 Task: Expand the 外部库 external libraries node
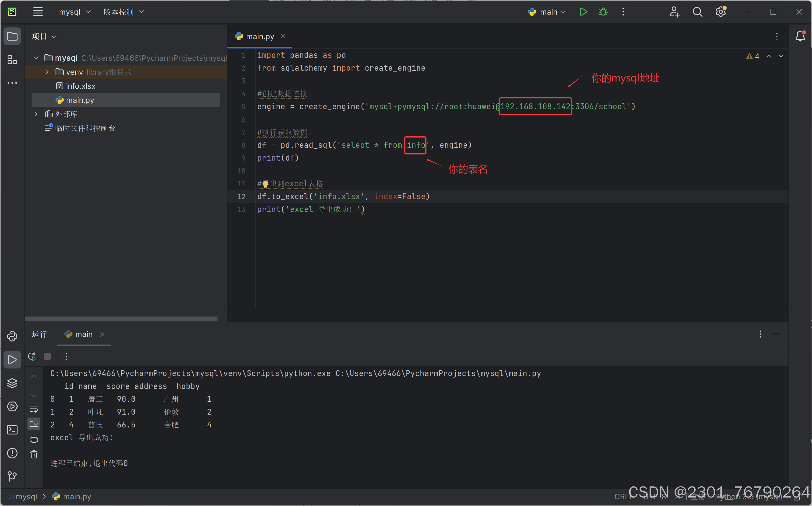point(36,114)
